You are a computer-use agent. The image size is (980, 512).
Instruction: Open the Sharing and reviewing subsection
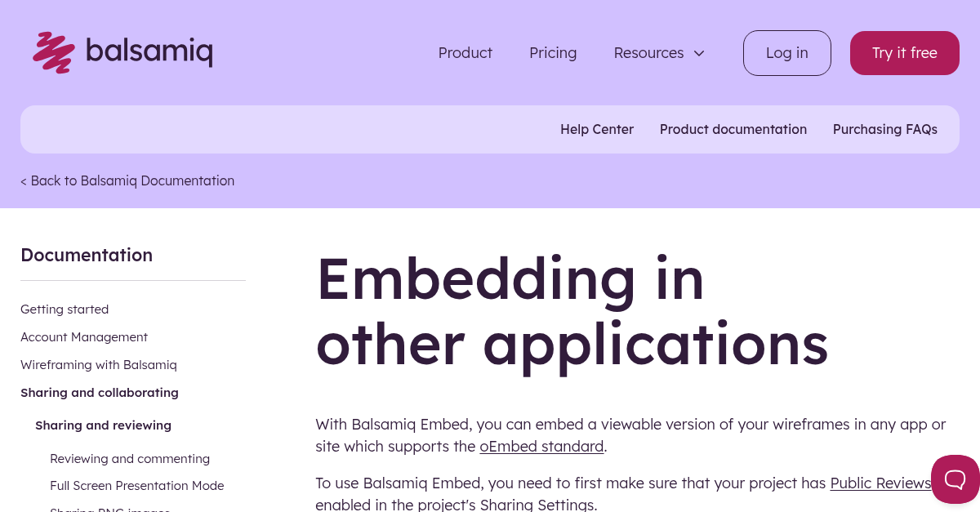[103, 425]
